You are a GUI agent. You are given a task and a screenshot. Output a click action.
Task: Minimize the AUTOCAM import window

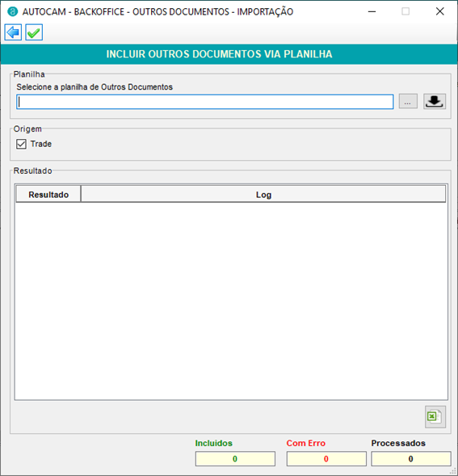(x=372, y=11)
